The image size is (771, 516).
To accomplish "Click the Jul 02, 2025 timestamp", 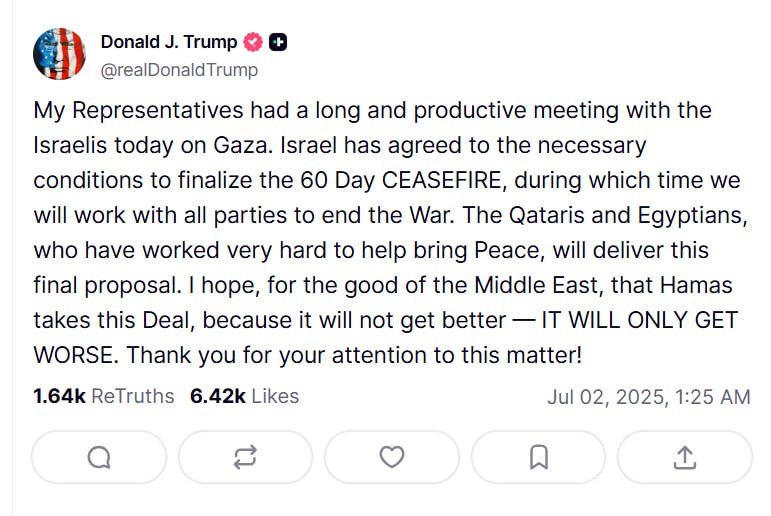I will [x=648, y=397].
